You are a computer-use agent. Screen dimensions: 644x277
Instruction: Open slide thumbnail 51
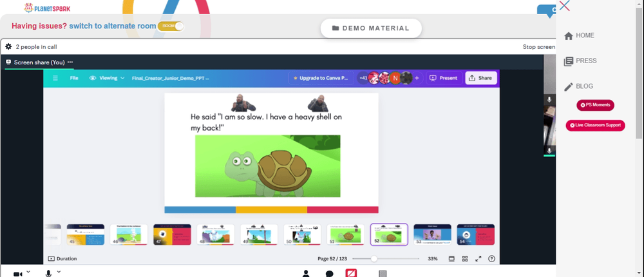(346, 234)
